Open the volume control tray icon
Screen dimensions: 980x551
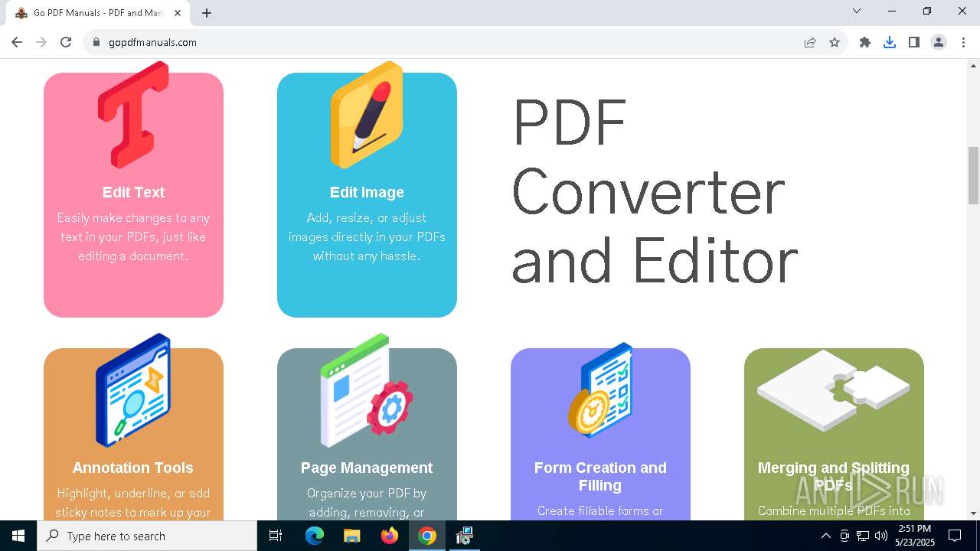coord(881,536)
